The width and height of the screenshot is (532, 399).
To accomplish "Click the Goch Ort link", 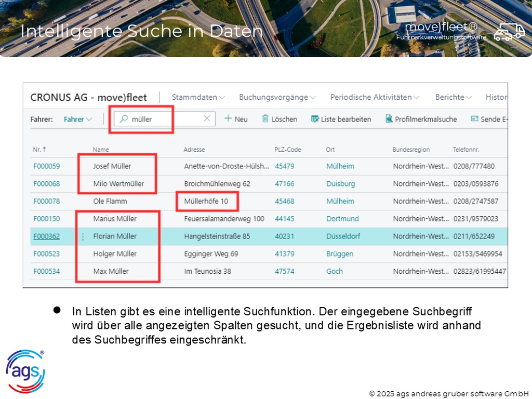I will coord(335,271).
